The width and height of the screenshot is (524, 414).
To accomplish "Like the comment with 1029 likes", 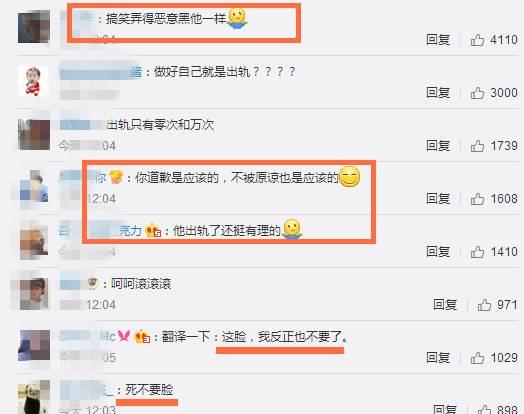I will tap(477, 358).
